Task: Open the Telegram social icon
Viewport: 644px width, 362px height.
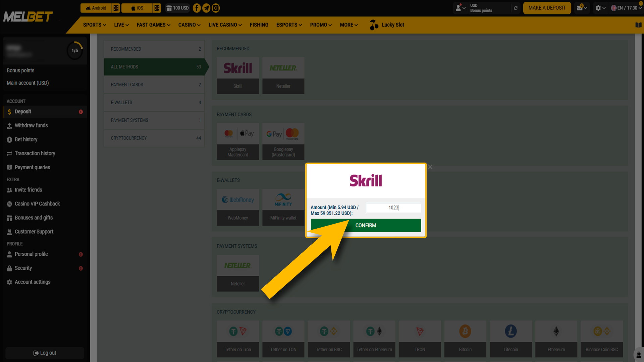Action: click(206, 8)
